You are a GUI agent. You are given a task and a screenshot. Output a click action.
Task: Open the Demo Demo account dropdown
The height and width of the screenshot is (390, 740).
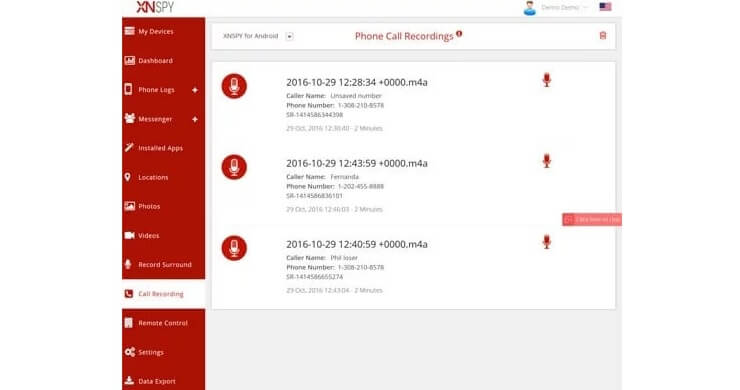564,8
